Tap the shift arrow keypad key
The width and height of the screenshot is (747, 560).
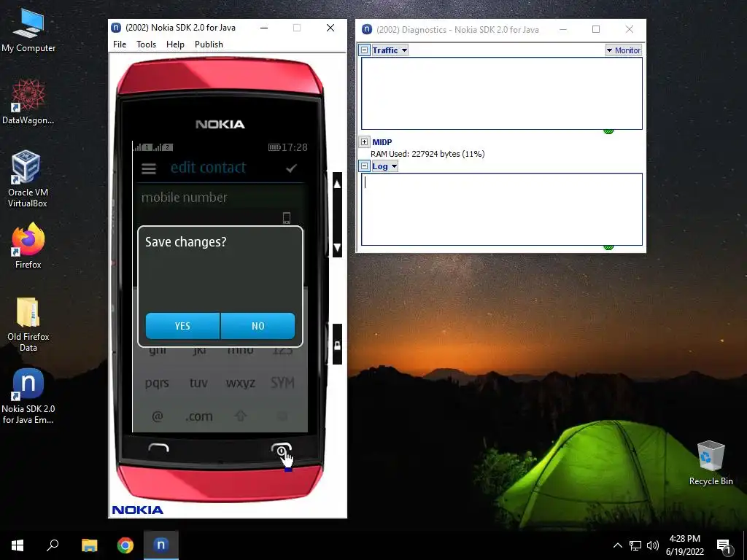tap(241, 416)
